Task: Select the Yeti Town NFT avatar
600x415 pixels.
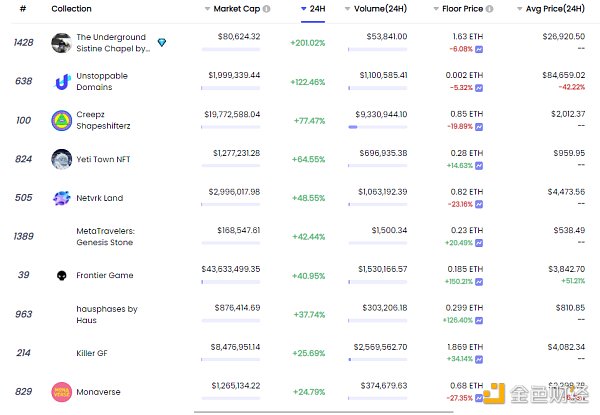Action: click(x=61, y=159)
